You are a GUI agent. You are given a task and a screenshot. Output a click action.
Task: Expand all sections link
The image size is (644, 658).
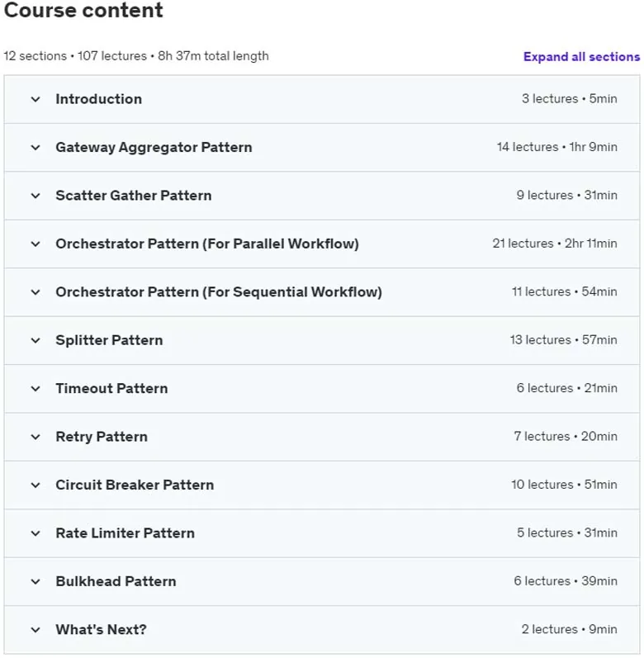tap(581, 57)
